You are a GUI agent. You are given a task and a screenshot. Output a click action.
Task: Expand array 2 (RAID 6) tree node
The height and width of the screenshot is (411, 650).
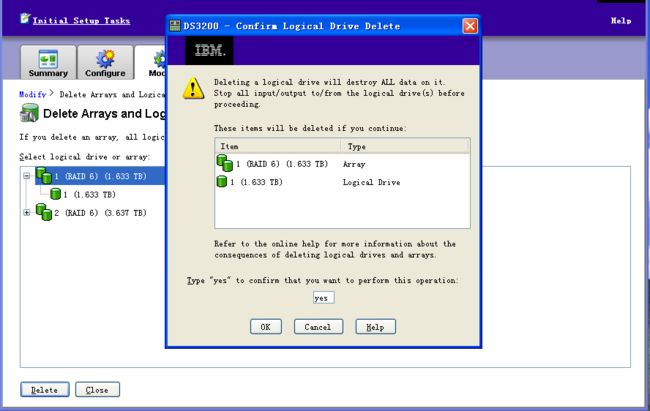click(27, 212)
